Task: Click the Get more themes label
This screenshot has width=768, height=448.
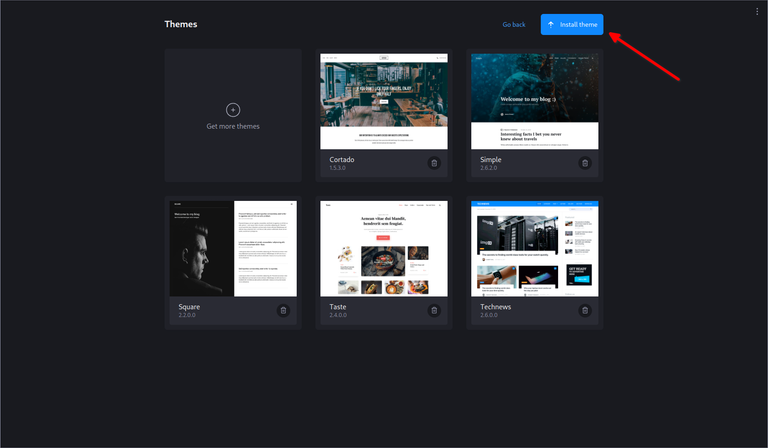Action: [233, 127]
